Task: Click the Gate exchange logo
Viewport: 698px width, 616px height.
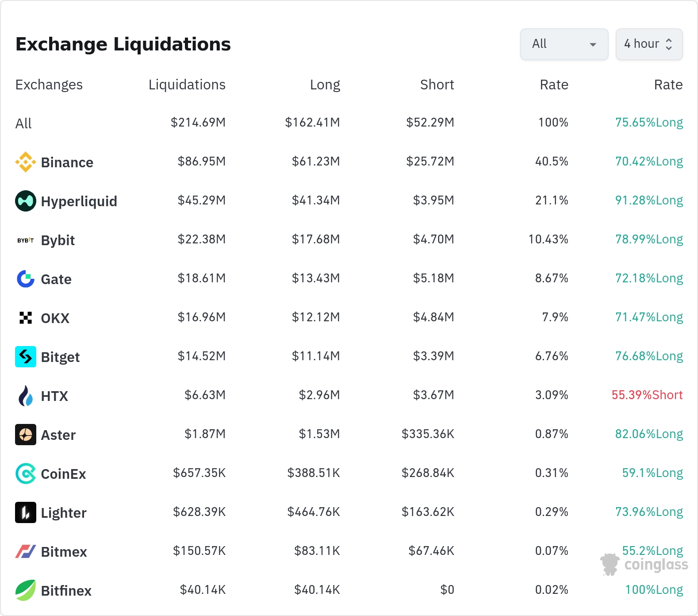Action: coord(26,279)
